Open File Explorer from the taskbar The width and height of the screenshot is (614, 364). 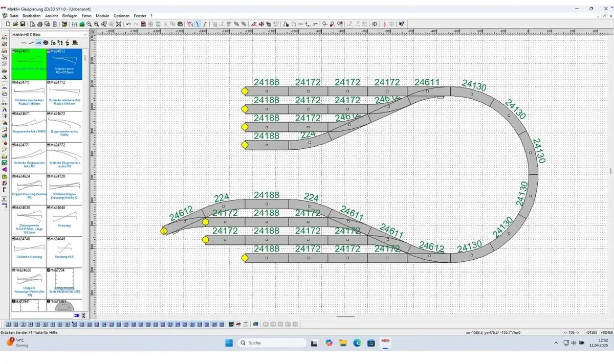click(343, 343)
